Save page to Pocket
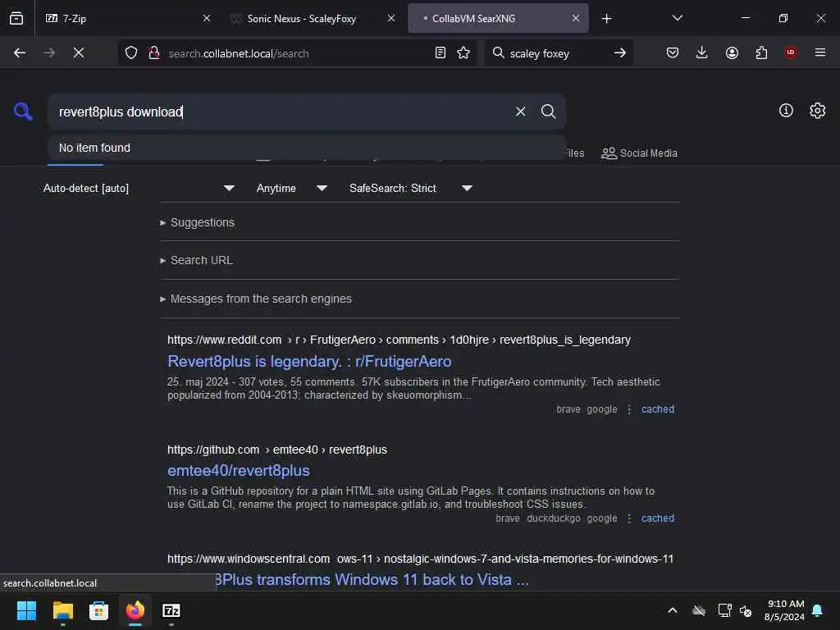This screenshot has height=630, width=840. tap(673, 52)
